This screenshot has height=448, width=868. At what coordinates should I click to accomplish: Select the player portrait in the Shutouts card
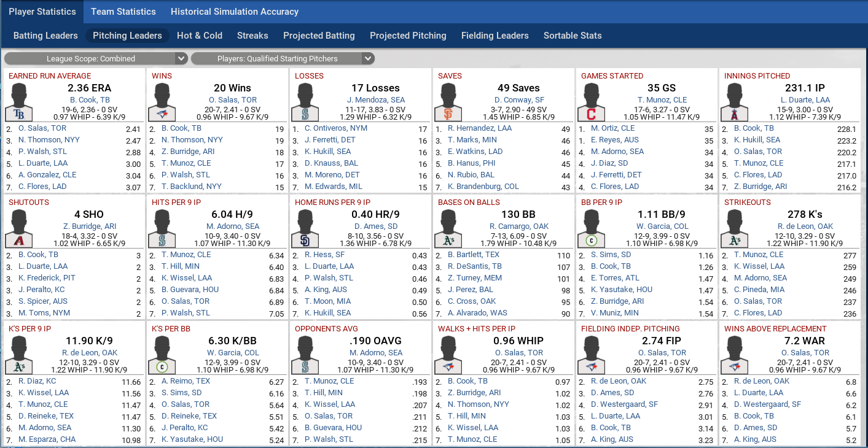[x=19, y=228]
